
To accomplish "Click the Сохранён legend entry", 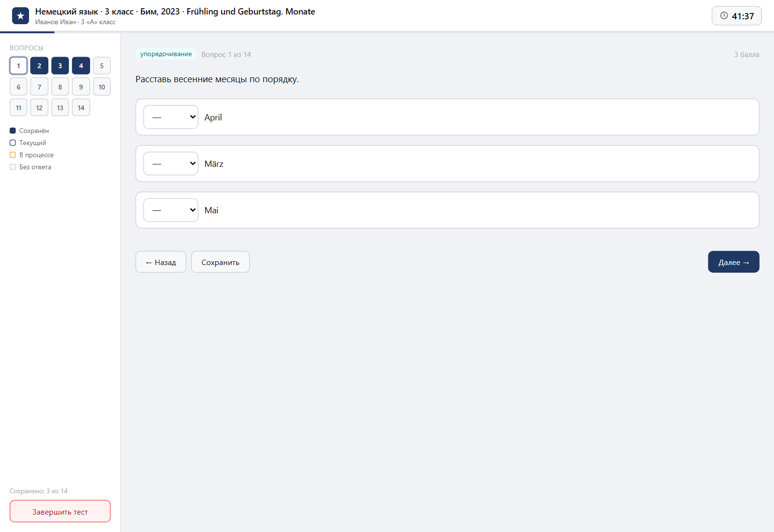I will (x=29, y=131).
